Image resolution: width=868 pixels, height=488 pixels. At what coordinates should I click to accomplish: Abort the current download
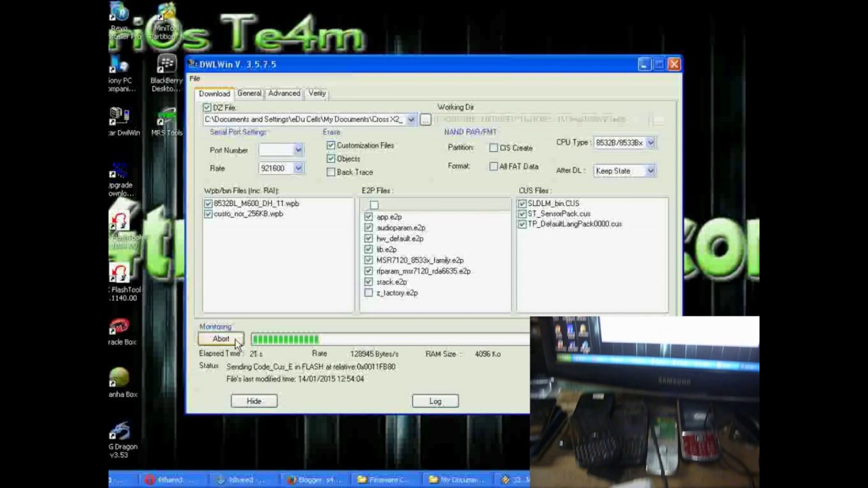coord(221,339)
